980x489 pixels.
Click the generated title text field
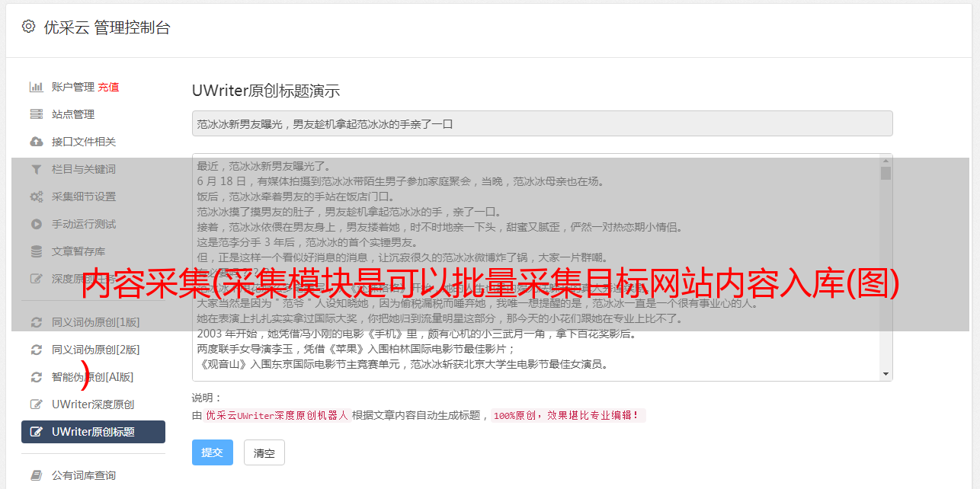(x=542, y=123)
